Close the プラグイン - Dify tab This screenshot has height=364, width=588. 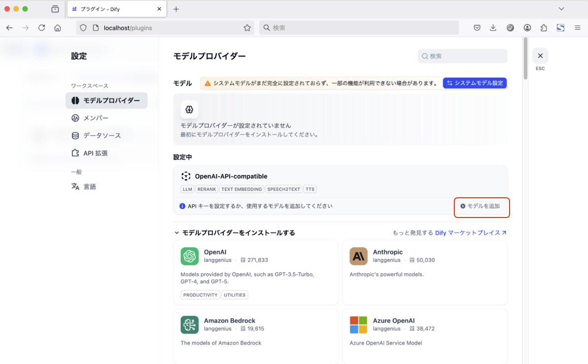coord(159,9)
